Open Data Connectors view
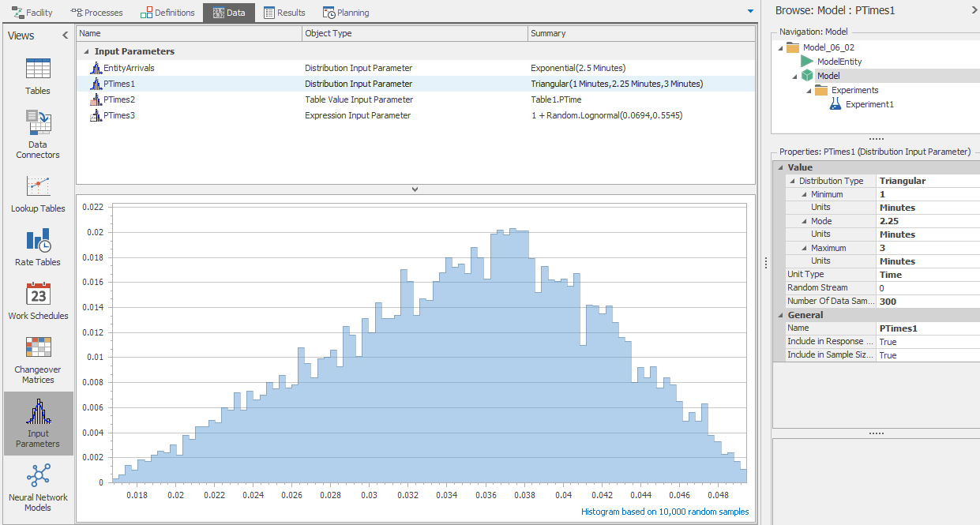Viewport: 980px width, 525px height. (38, 133)
